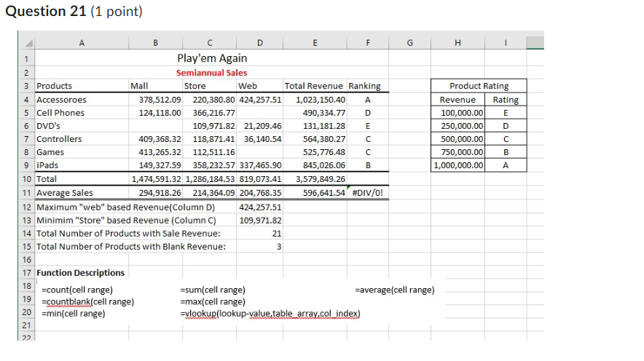This screenshot has height=361, width=644.
Task: Select column G header
Action: 410,43
